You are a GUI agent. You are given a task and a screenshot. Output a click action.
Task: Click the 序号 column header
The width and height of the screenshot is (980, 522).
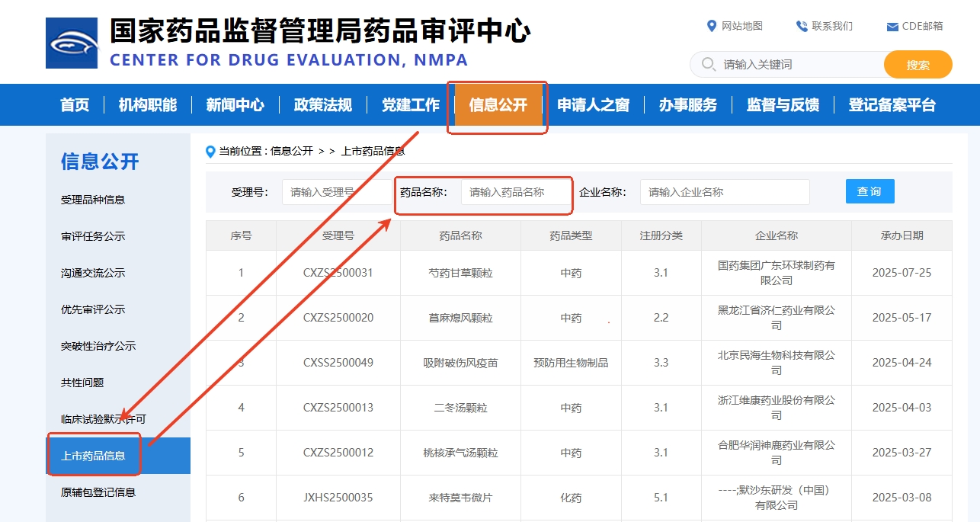241,235
